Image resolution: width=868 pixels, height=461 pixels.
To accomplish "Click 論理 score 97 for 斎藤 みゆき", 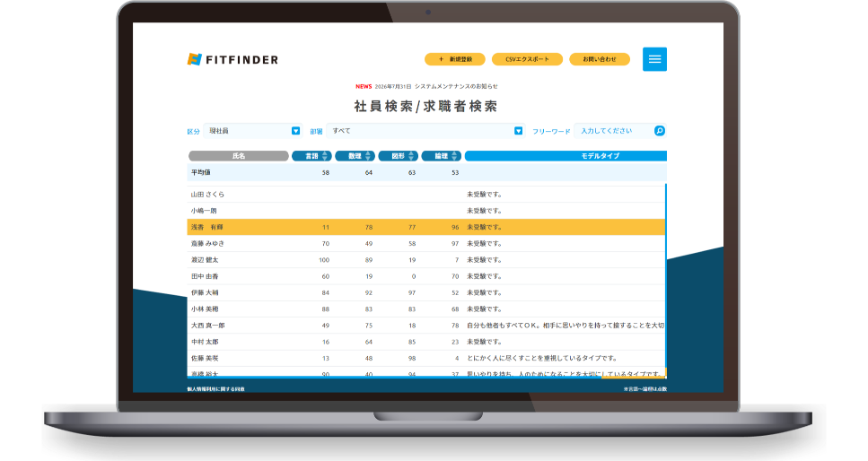I will 455,244.
